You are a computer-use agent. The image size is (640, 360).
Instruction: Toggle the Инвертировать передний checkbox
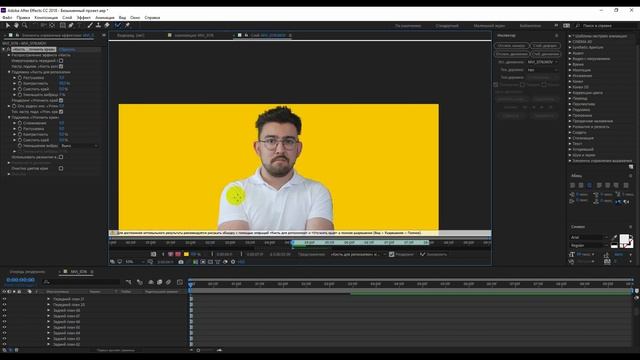pos(61,60)
